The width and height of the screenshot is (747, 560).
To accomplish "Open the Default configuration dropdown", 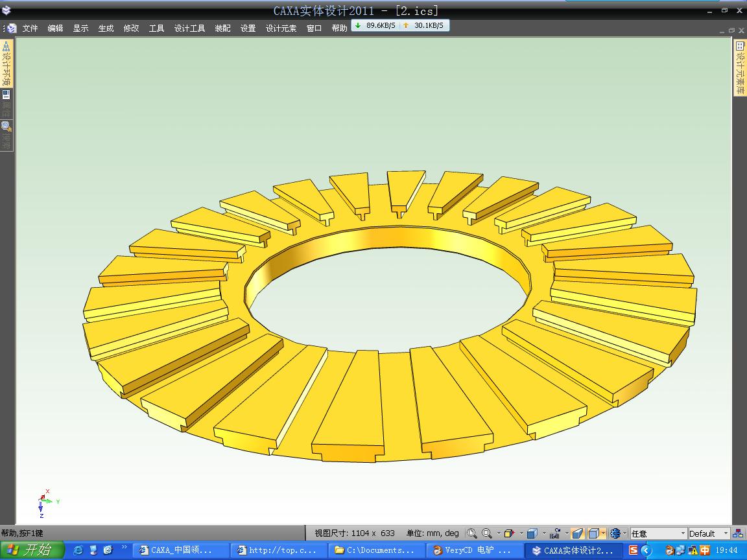I will click(709, 533).
